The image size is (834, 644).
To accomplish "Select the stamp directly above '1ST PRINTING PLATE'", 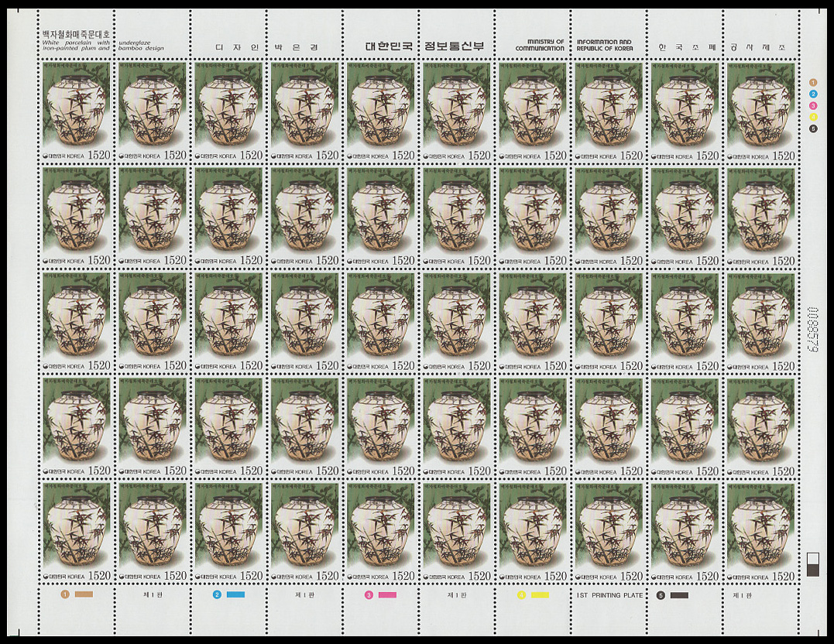I will 609,532.
